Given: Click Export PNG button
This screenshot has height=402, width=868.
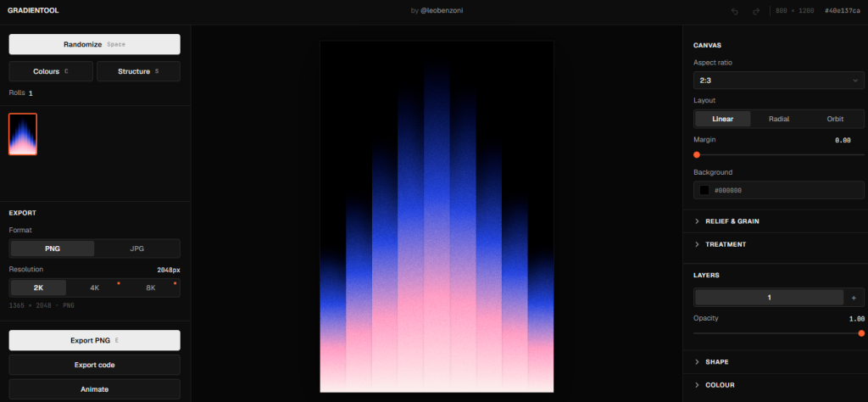Looking at the screenshot, I should [95, 341].
